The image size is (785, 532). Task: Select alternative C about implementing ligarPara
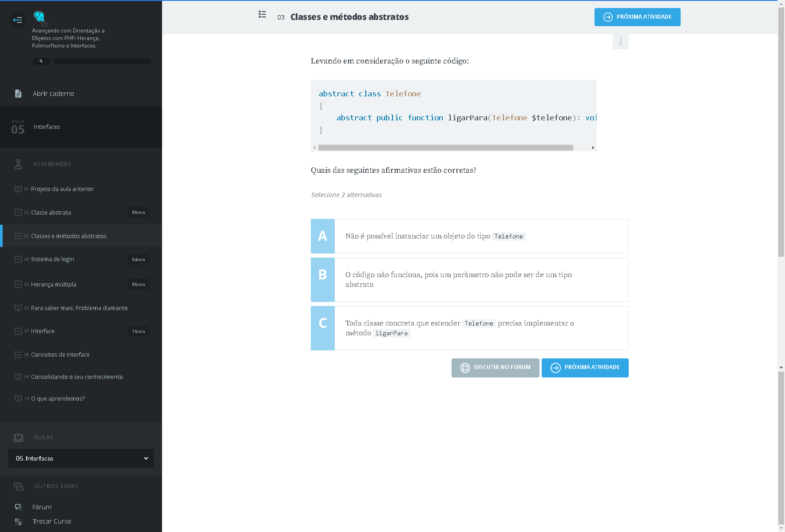[x=469, y=328]
